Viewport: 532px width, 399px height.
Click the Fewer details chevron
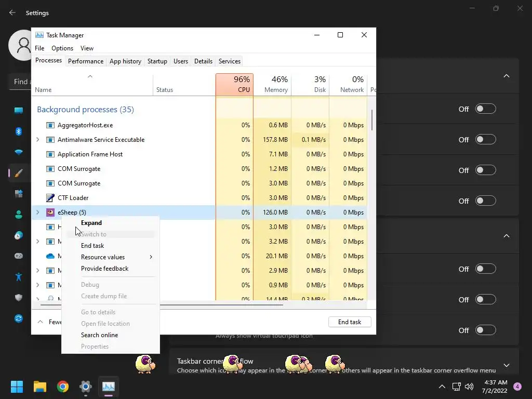(40, 322)
